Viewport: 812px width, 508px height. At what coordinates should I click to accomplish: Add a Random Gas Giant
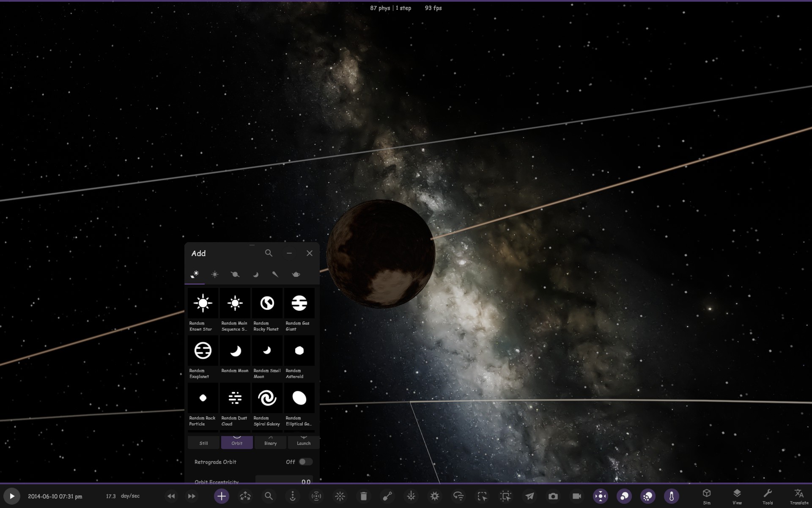pyautogui.click(x=299, y=303)
